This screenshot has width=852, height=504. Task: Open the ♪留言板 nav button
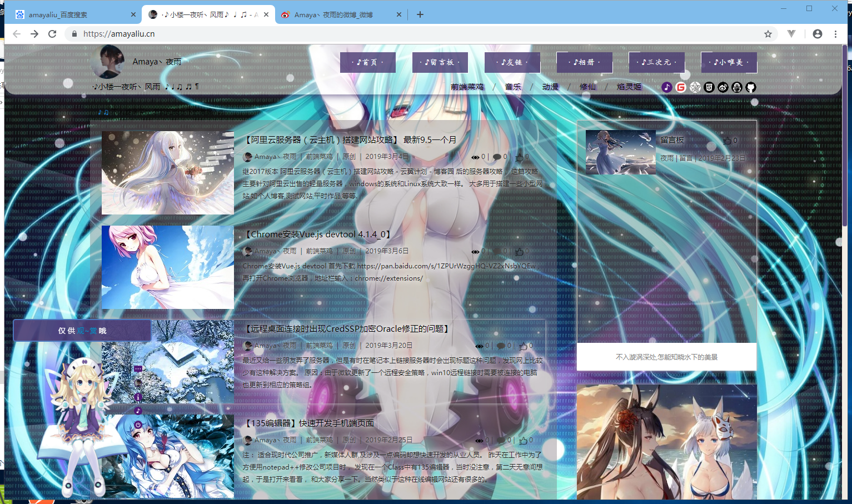(x=440, y=62)
